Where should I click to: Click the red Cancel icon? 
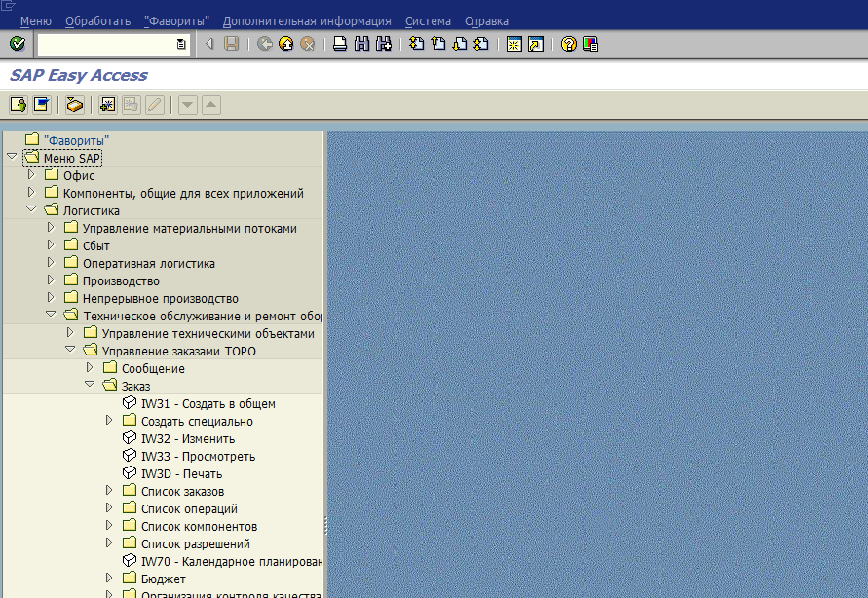point(307,44)
